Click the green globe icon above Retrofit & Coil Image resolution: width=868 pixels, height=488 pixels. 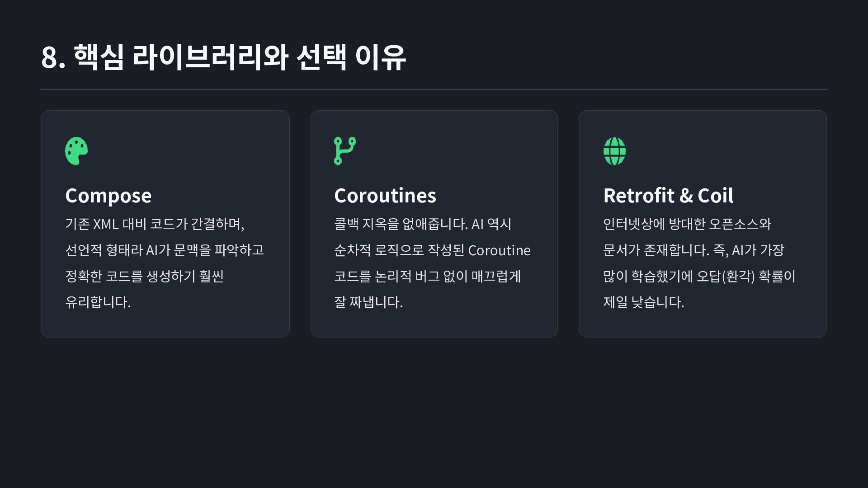tap(614, 151)
